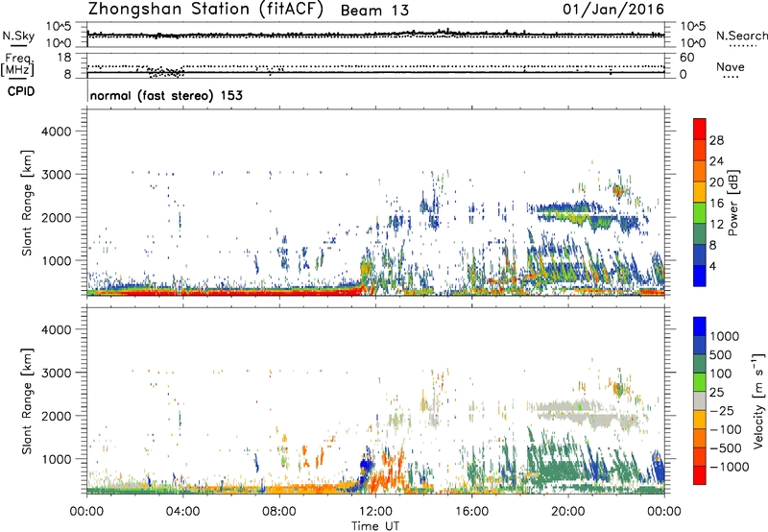Click the "16:00" time tick label
The image size is (768, 532).
click(471, 512)
